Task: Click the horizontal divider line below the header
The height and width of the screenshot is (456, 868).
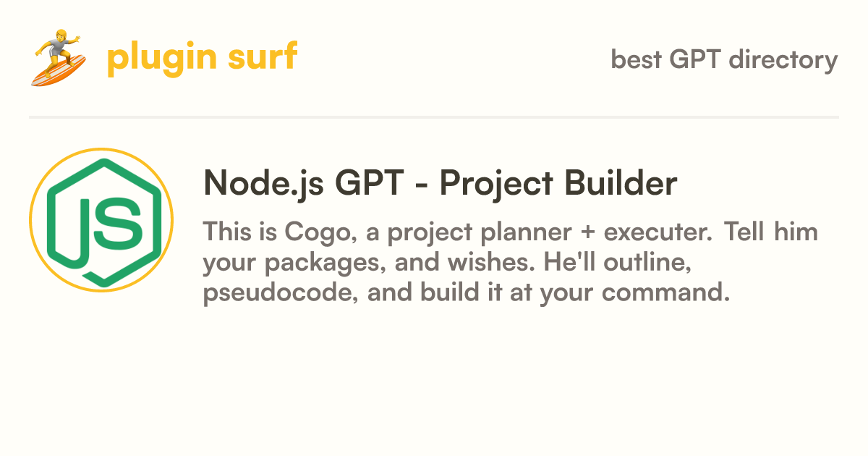Action: pyautogui.click(x=434, y=117)
